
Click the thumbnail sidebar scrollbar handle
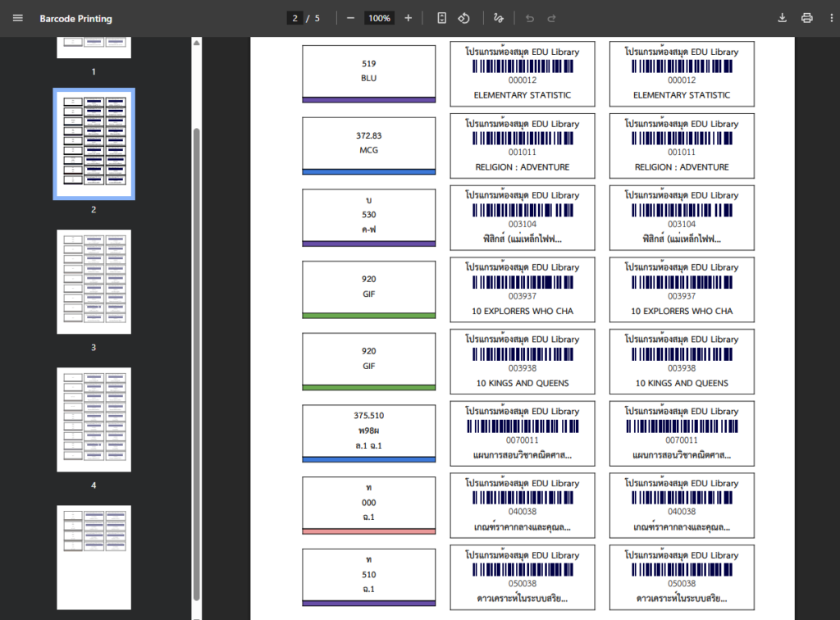196,361
